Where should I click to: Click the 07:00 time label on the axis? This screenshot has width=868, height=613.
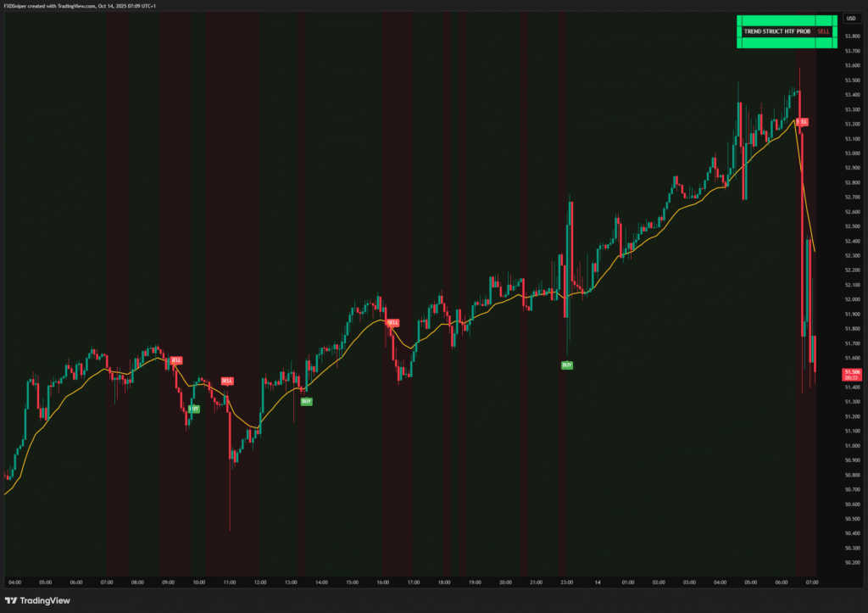coord(812,582)
